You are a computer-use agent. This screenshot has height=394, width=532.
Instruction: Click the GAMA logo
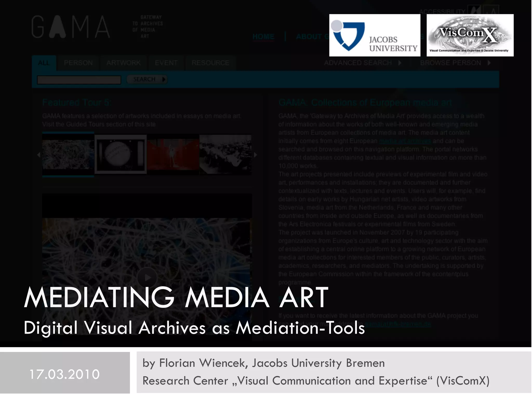[x=71, y=27]
